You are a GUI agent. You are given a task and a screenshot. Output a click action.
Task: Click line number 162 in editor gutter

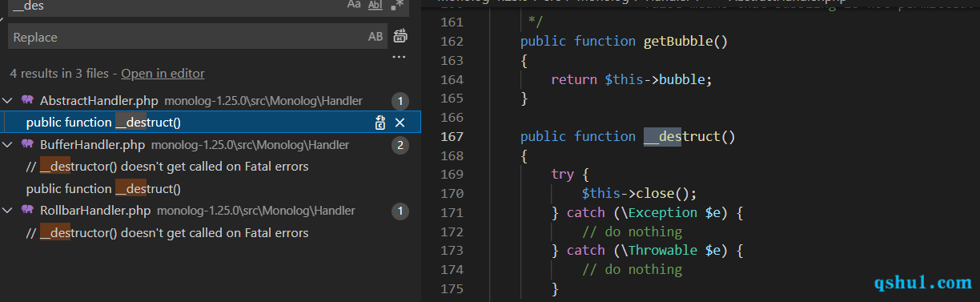[x=452, y=41]
